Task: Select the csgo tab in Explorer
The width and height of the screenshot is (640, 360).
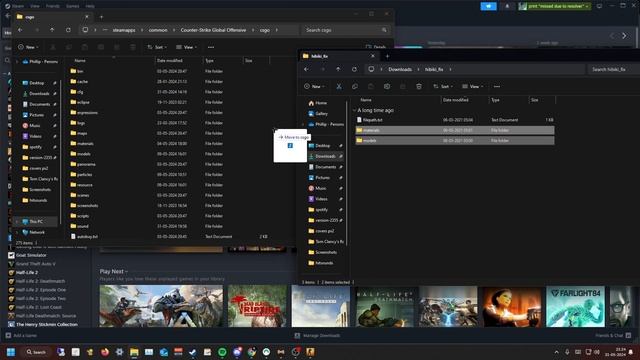Action: (x=53, y=17)
